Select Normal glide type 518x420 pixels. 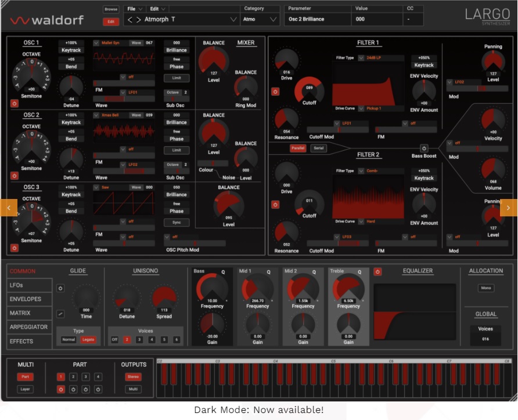69,339
